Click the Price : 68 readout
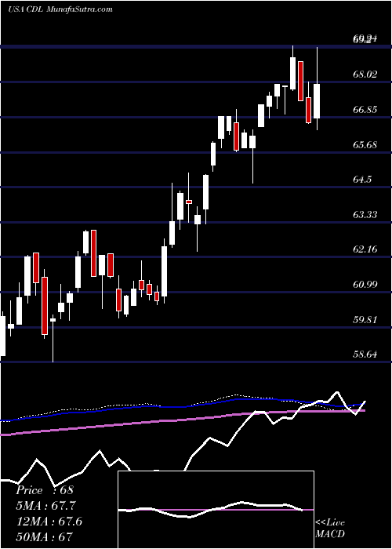Image resolution: width=392 pixels, height=549 pixels. pos(45,490)
